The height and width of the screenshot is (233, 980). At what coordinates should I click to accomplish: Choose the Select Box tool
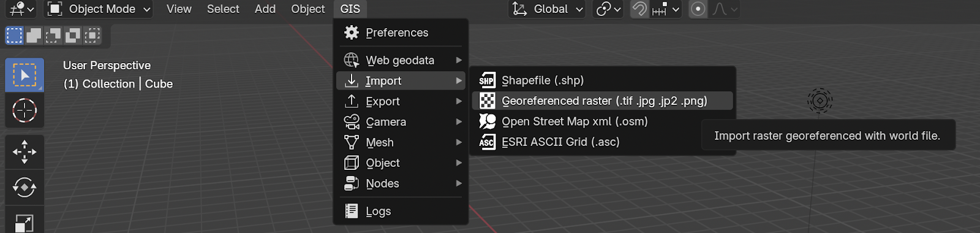pyautogui.click(x=24, y=75)
